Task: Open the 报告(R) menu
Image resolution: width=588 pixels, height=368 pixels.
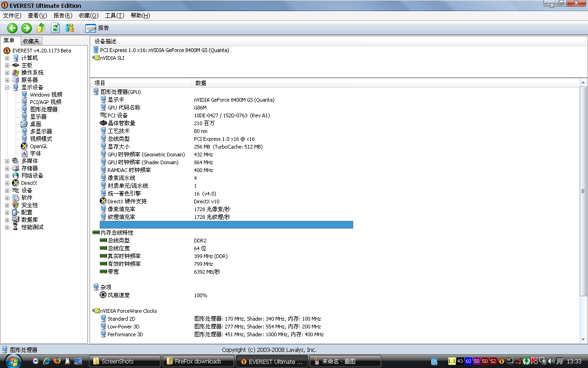Action: point(62,15)
